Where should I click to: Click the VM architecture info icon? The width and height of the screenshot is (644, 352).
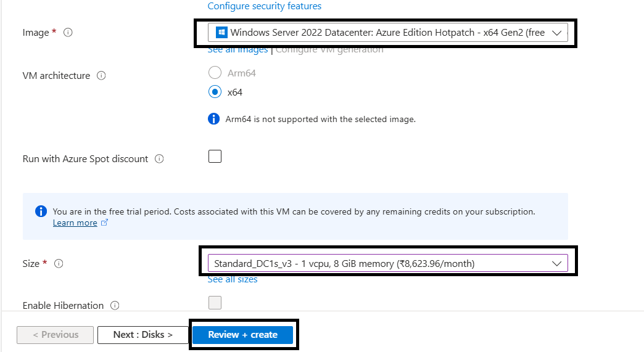point(102,76)
